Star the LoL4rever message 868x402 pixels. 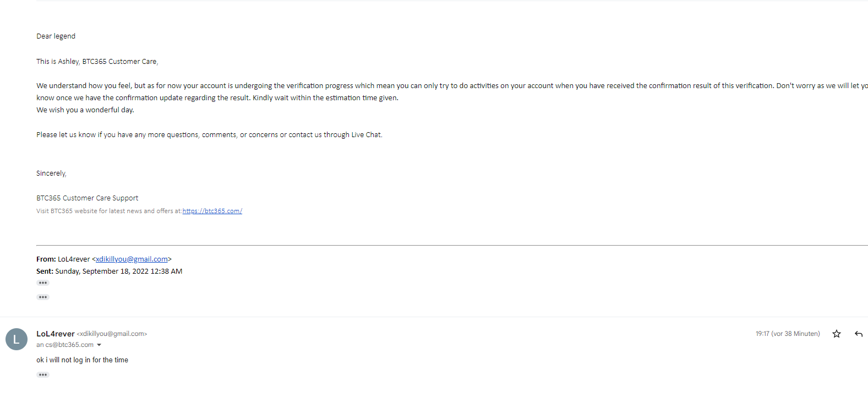click(837, 334)
